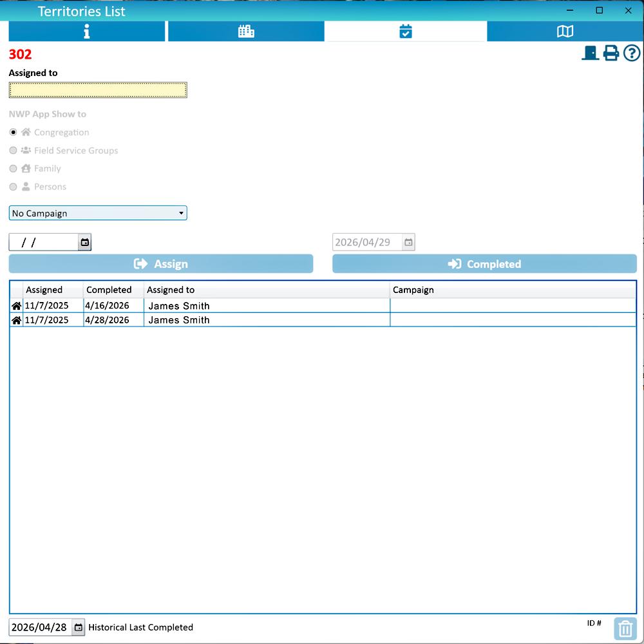This screenshot has width=644, height=644.
Task: Print the territory assignment record
Action: click(611, 53)
